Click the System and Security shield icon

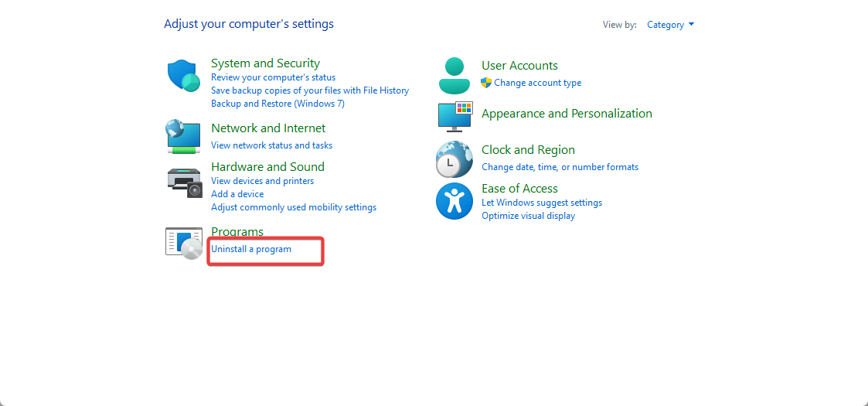[x=184, y=76]
